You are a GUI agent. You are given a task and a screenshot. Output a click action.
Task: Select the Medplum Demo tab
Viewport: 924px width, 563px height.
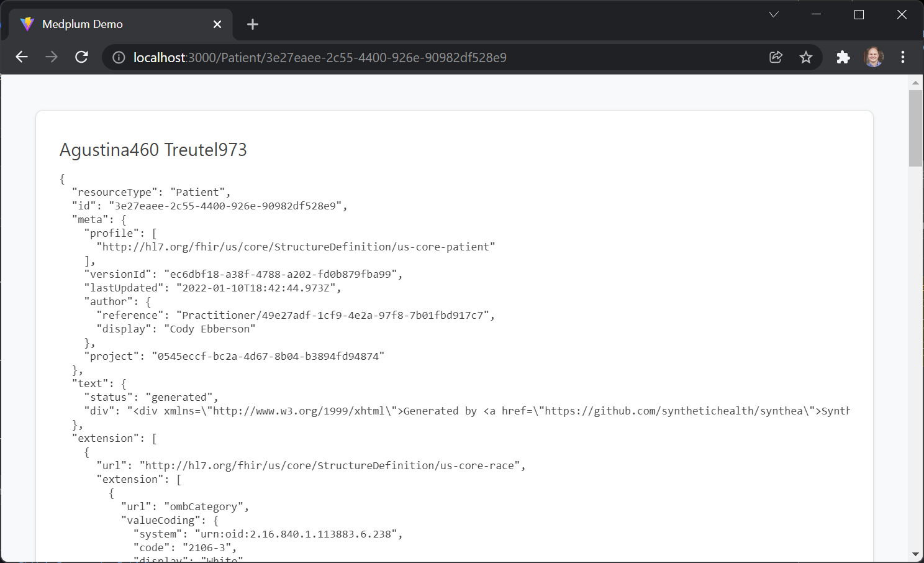coord(112,24)
